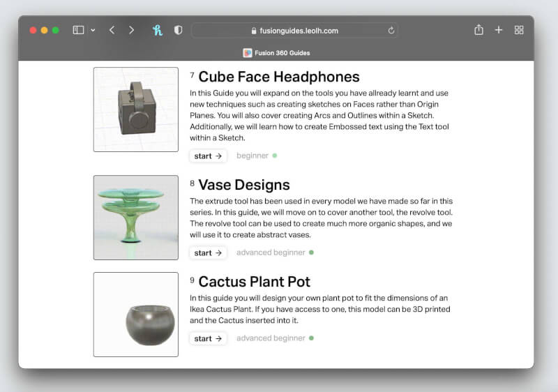Open the Share menu
The width and height of the screenshot is (558, 392).
(x=478, y=30)
